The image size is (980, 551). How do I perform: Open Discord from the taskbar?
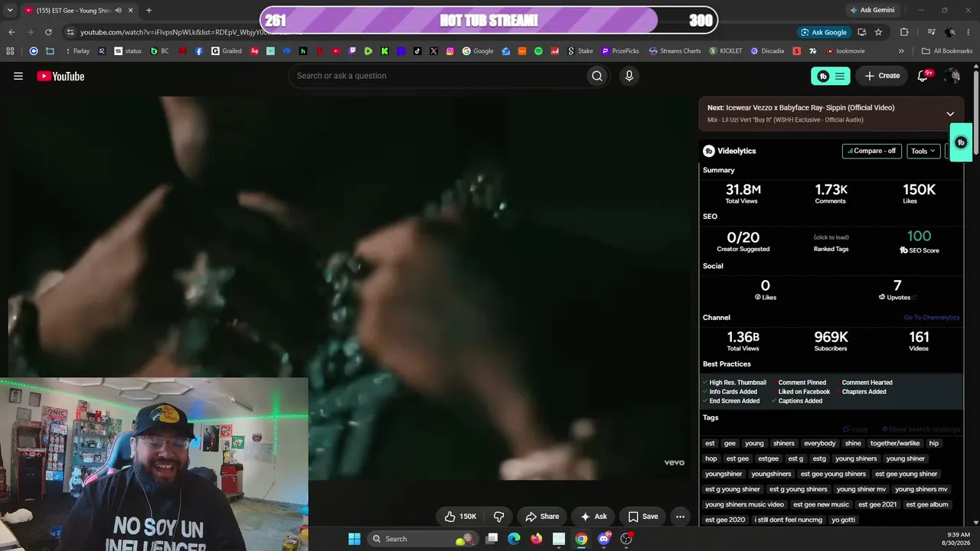[x=604, y=539]
